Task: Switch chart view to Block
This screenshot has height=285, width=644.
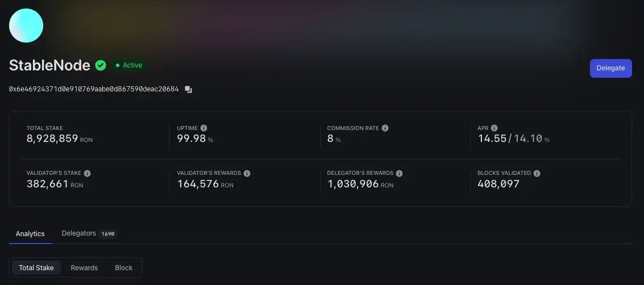Action: [124, 268]
